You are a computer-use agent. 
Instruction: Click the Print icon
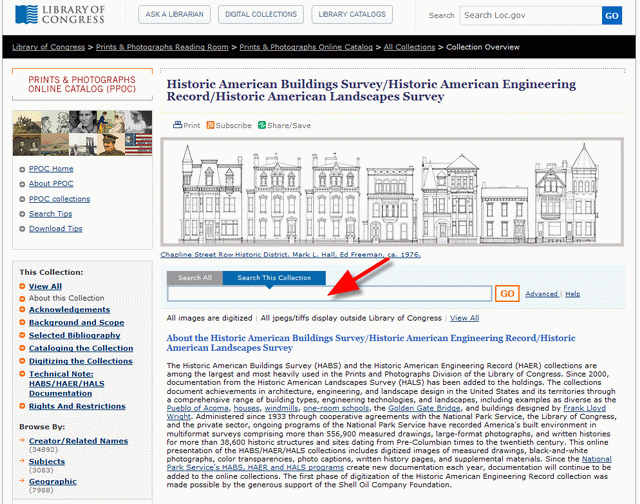tap(178, 125)
